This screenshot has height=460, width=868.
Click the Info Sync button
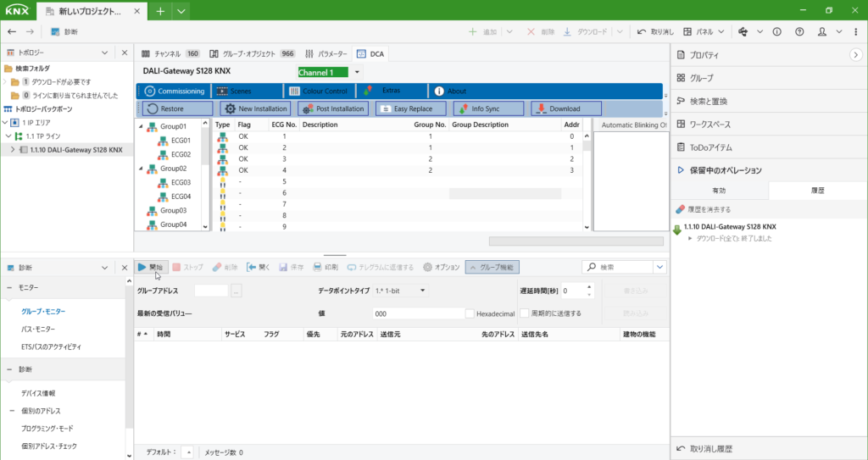click(488, 108)
